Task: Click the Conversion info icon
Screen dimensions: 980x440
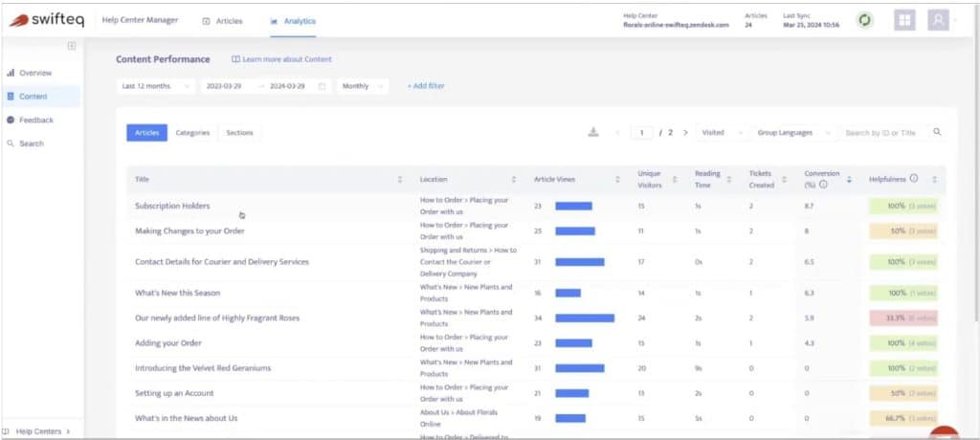Action: (823, 185)
